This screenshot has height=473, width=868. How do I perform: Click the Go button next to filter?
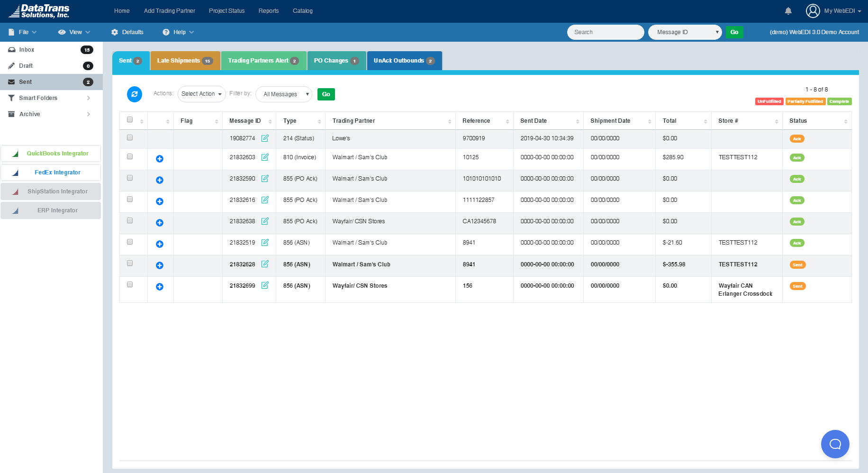(x=326, y=94)
